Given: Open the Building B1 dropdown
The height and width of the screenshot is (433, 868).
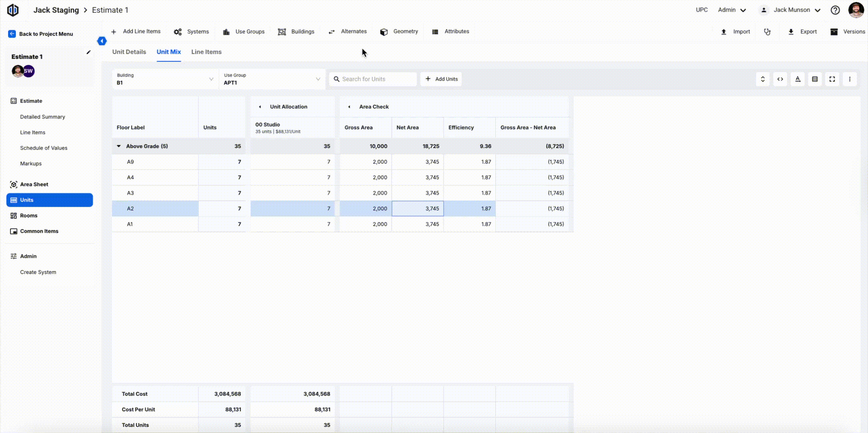Looking at the screenshot, I should [x=165, y=79].
